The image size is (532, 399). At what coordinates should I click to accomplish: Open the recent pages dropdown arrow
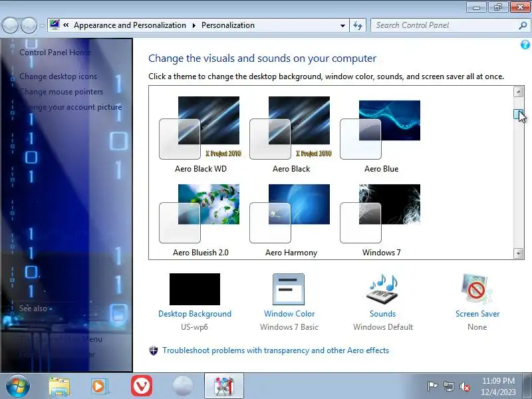point(43,25)
